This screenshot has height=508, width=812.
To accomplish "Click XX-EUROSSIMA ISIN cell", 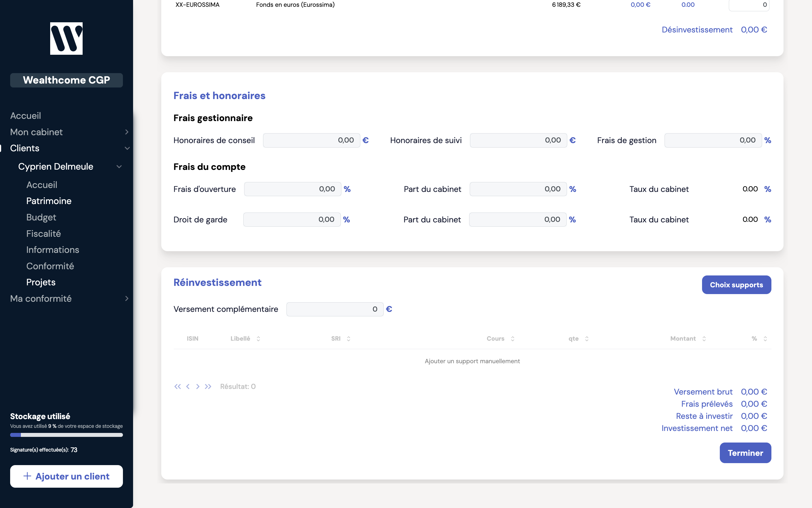I will tap(197, 5).
